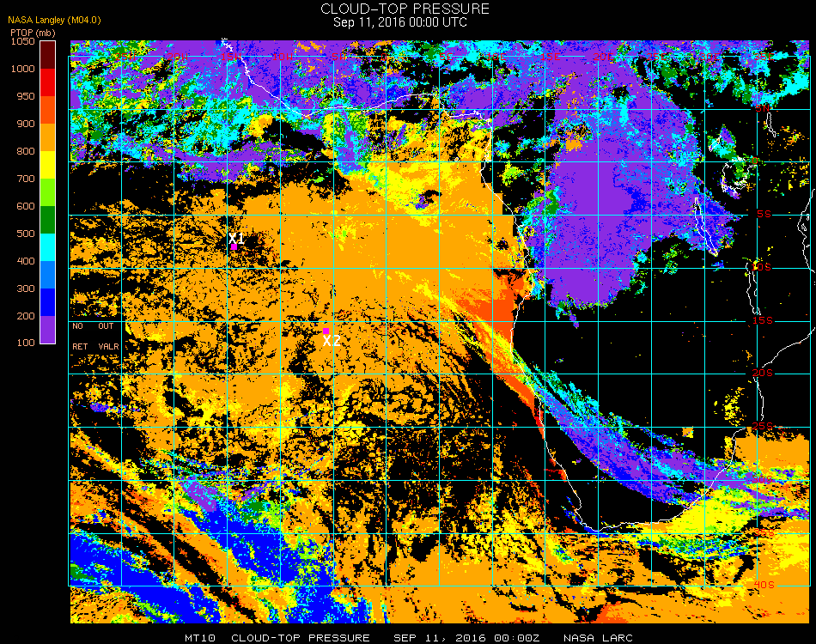Click the 1050 value on the colorbar

(x=23, y=41)
